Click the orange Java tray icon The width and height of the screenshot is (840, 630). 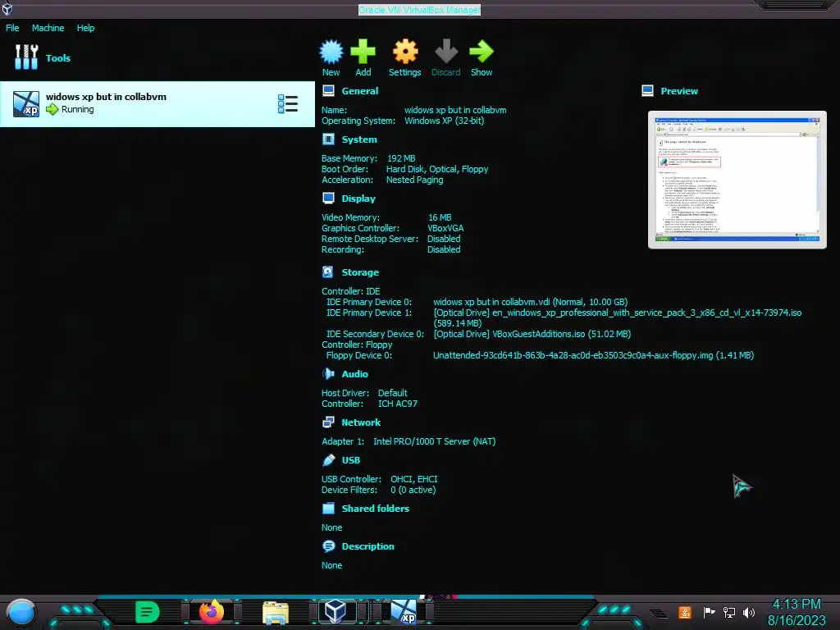(x=685, y=612)
